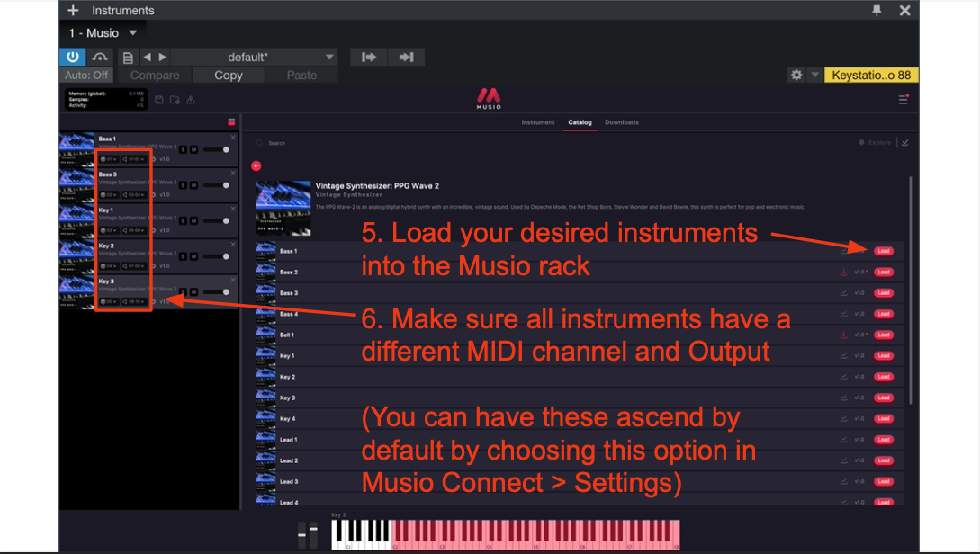Load Key 1 from the catalog
The width and height of the screenshot is (980, 554).
coord(883,356)
